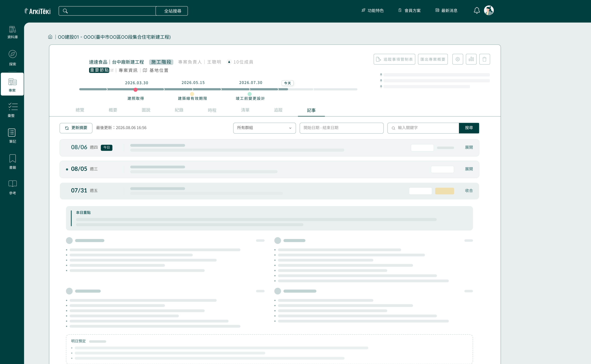This screenshot has height=364, width=591.
Task: Collapse the 07/31 entry with 收合
Action: pyautogui.click(x=469, y=191)
